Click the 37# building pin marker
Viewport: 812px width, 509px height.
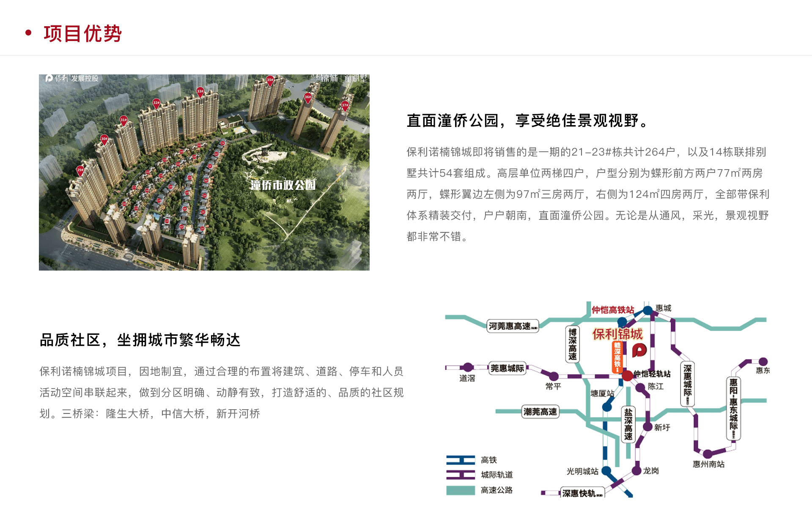(x=345, y=106)
